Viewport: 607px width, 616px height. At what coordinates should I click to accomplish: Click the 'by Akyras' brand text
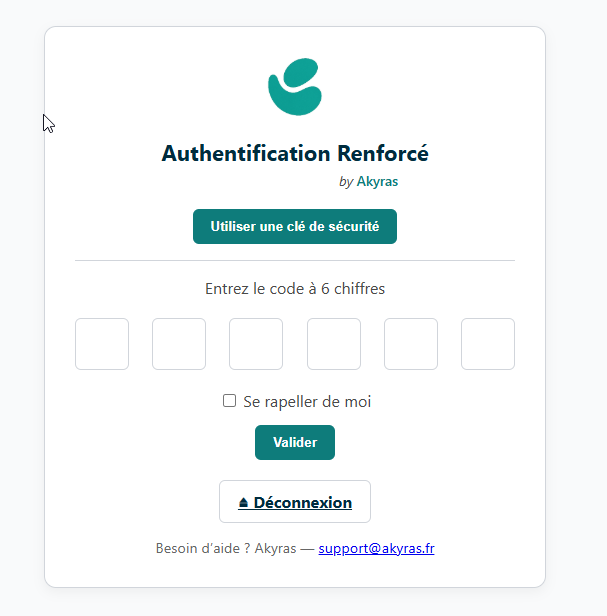coord(368,182)
